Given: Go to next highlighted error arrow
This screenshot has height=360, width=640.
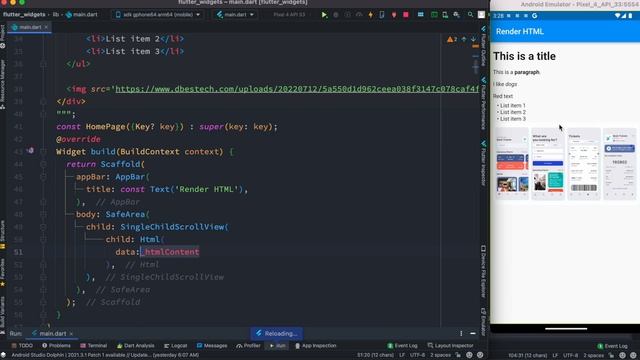Looking at the screenshot, I should (473, 39).
